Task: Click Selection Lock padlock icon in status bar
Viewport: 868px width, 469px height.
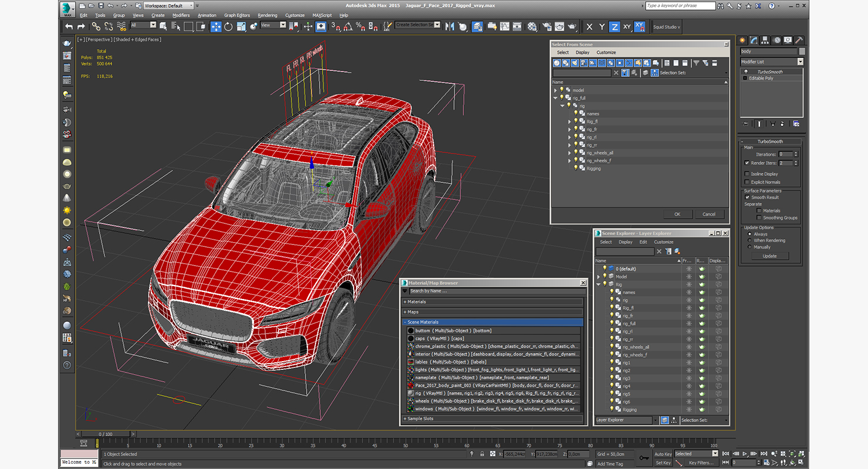Action: click(x=482, y=454)
